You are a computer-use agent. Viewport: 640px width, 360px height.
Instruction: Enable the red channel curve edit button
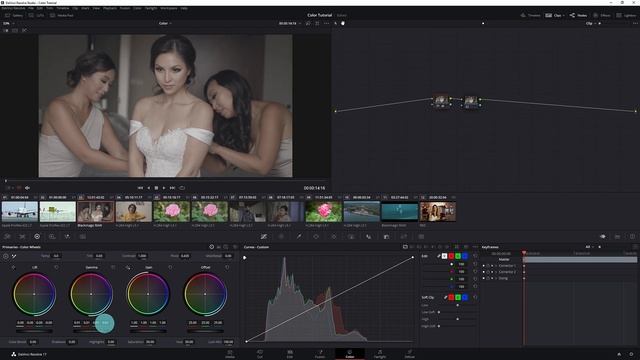[451, 256]
